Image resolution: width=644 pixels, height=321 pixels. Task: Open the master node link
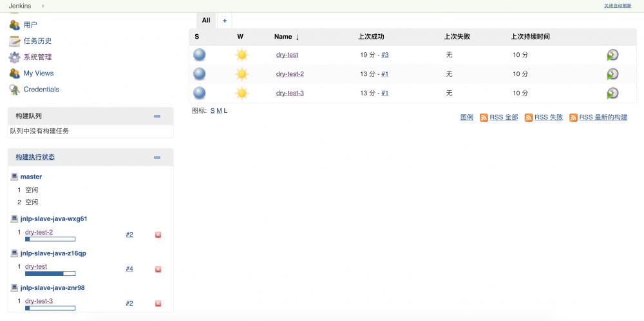point(31,177)
